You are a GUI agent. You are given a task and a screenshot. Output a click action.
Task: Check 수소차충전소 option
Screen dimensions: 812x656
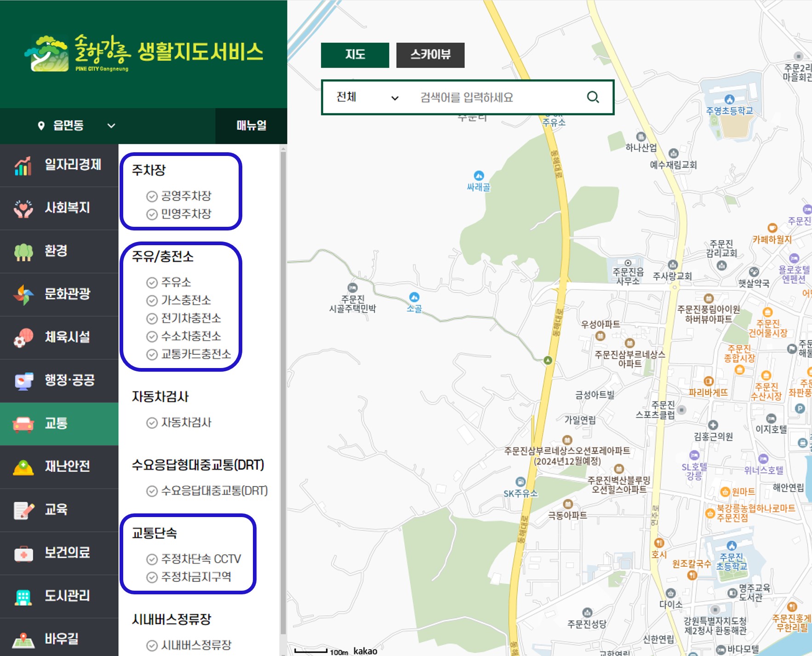pyautogui.click(x=152, y=336)
